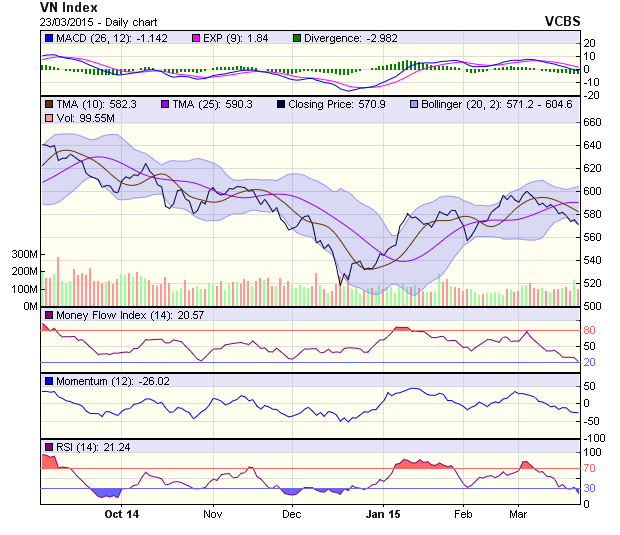The height and width of the screenshot is (535, 620).
Task: Select the Momentum (12) legend marker
Action: pos(48,381)
